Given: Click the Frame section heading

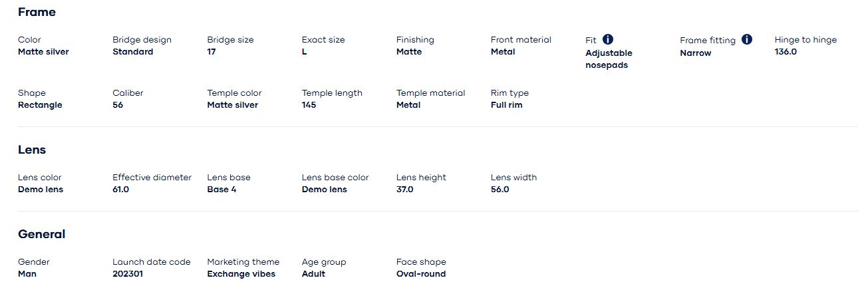Looking at the screenshot, I should [x=37, y=12].
